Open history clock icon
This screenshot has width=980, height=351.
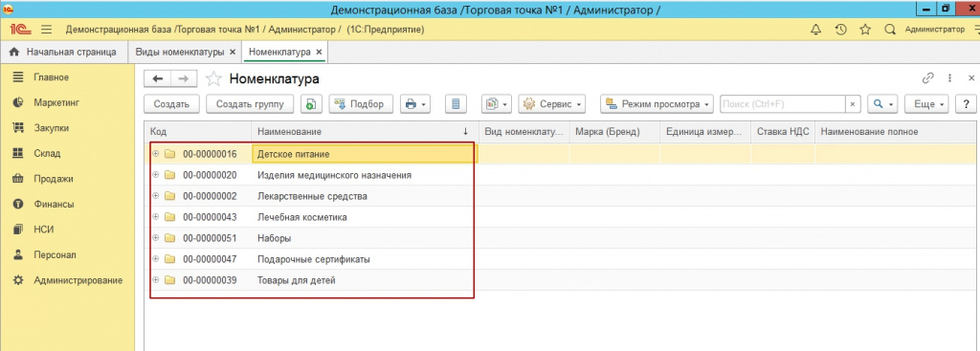pyautogui.click(x=840, y=30)
